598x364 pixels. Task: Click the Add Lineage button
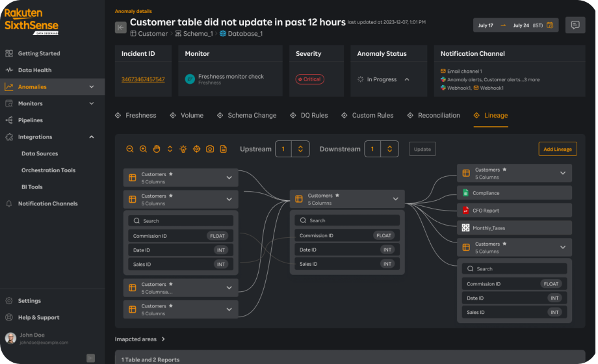pyautogui.click(x=558, y=149)
